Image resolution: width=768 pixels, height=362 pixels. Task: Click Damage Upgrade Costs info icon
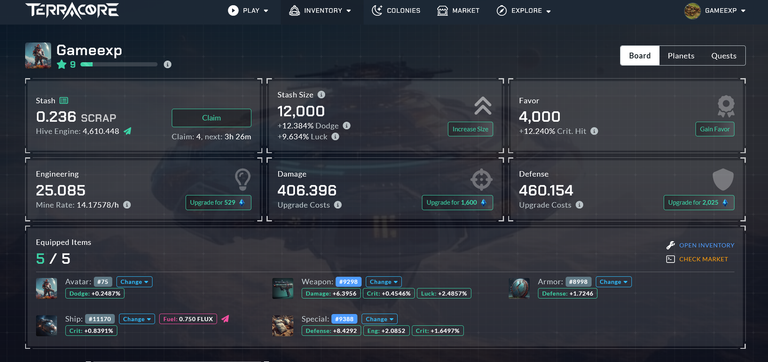click(x=338, y=205)
